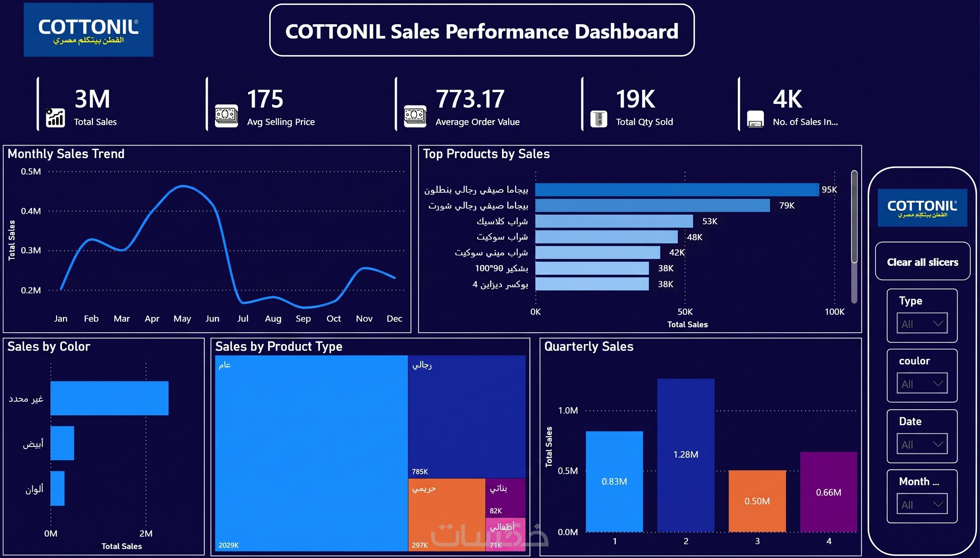Select the purple quarter 4 bar
This screenshot has height=558, width=980.
(829, 492)
